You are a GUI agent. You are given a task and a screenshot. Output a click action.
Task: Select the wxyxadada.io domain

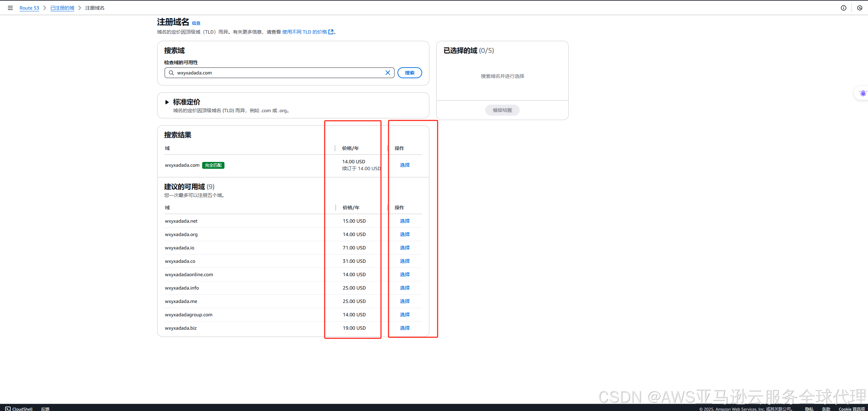pos(405,248)
